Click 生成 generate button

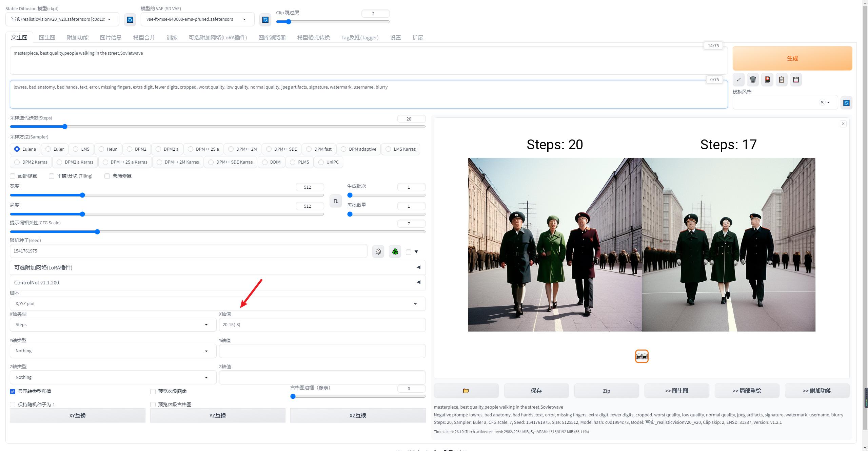click(792, 57)
